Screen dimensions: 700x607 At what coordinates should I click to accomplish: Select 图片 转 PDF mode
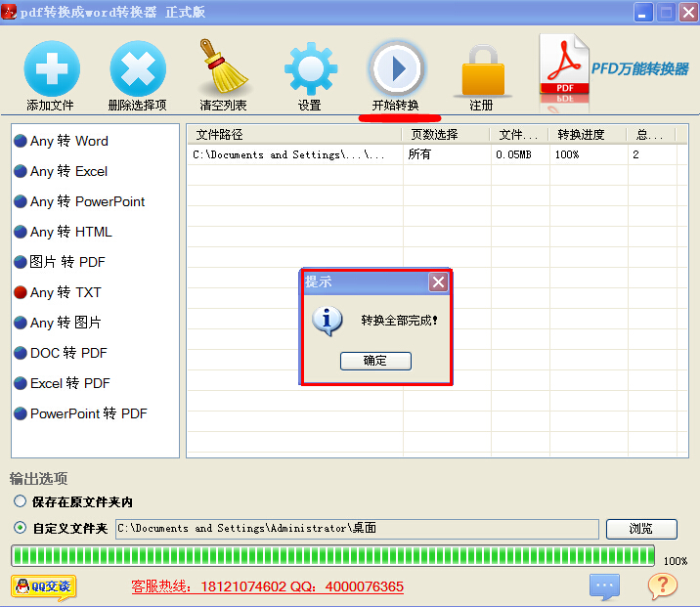pyautogui.click(x=60, y=262)
